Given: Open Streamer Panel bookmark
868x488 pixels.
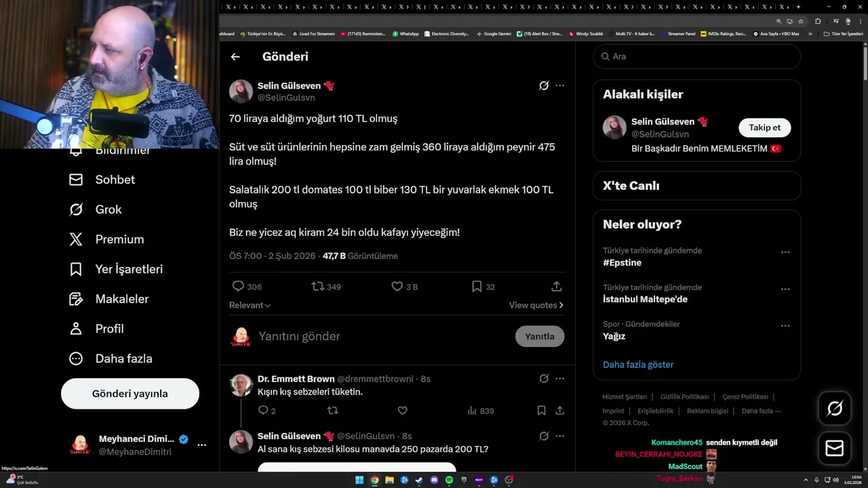Looking at the screenshot, I should pos(677,33).
